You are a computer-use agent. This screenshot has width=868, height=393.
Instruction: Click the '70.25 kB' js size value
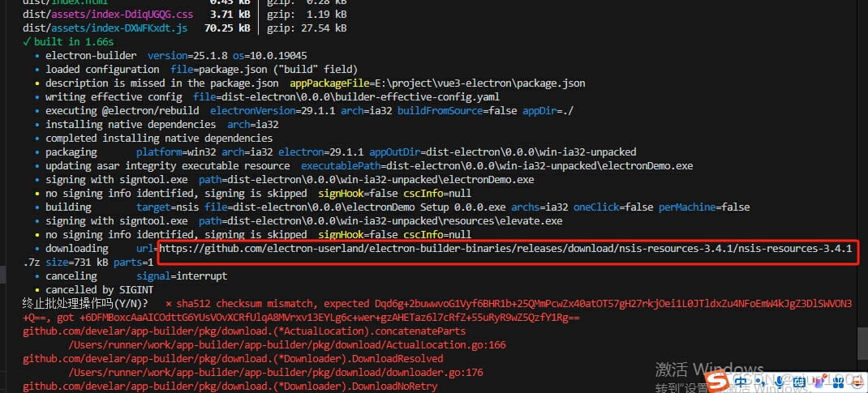click(227, 28)
